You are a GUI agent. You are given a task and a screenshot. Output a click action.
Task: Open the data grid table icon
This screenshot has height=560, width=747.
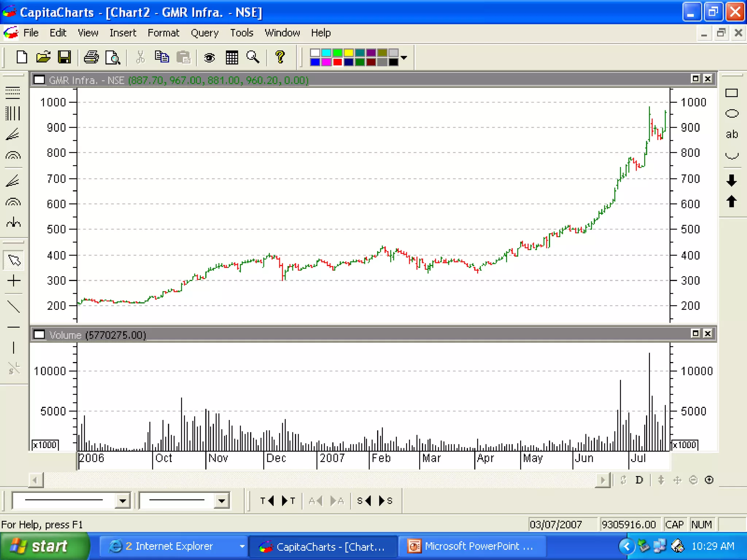coord(232,57)
